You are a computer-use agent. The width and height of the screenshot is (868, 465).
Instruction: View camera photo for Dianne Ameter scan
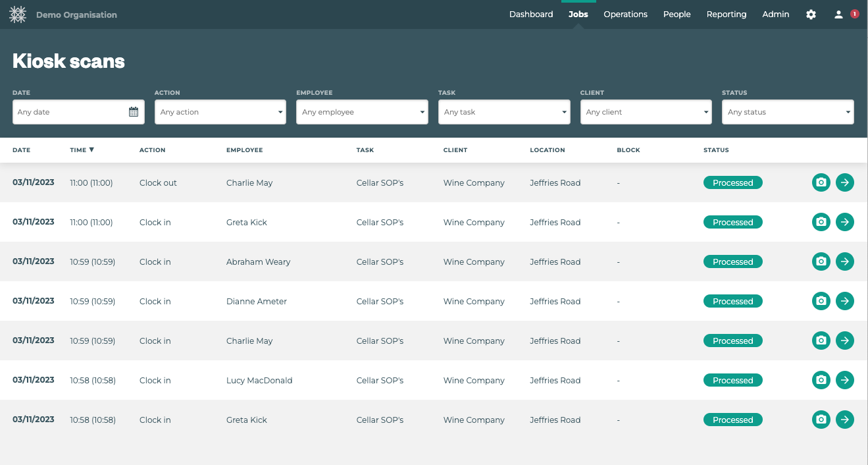point(821,302)
